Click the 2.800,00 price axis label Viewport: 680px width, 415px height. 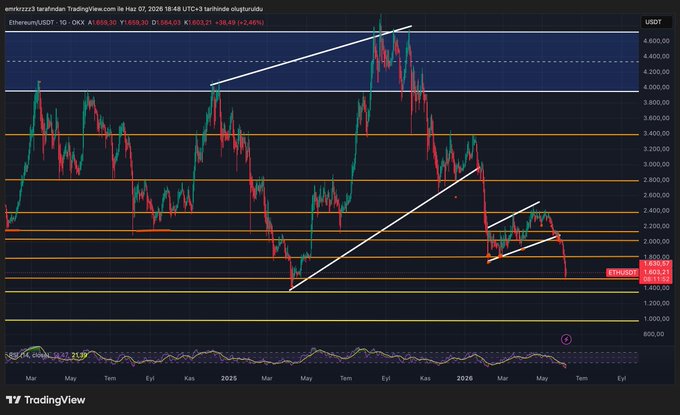(x=657, y=180)
